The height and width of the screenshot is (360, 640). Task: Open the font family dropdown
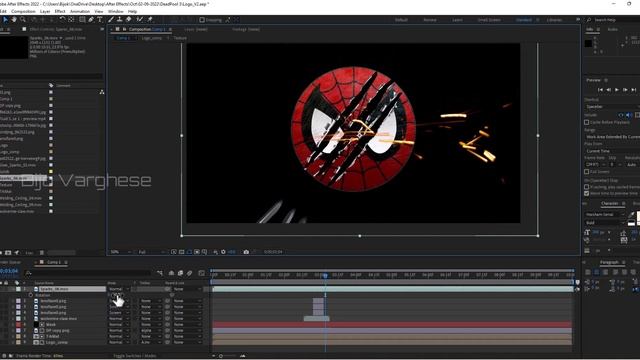tap(605, 214)
